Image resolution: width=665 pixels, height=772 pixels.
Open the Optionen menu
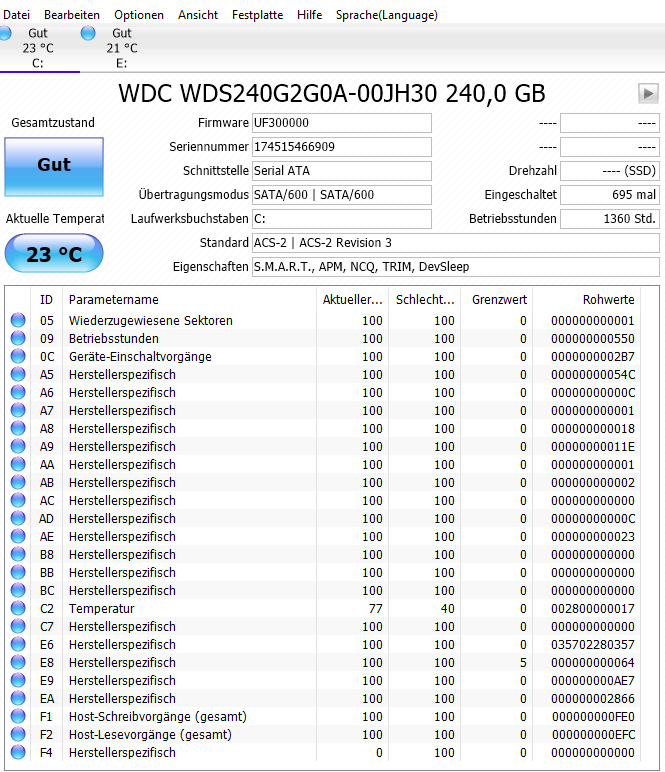pos(139,15)
